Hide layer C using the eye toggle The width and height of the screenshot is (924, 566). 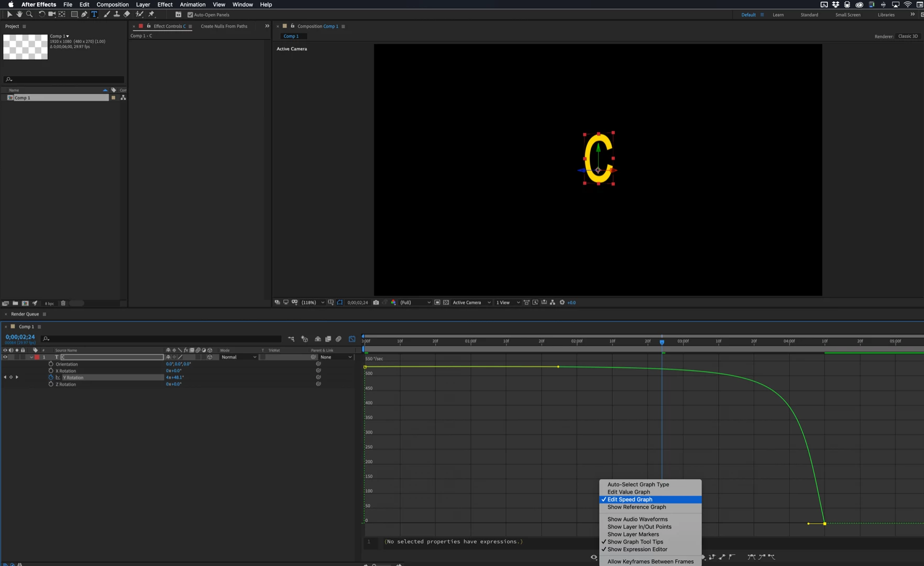(5, 357)
